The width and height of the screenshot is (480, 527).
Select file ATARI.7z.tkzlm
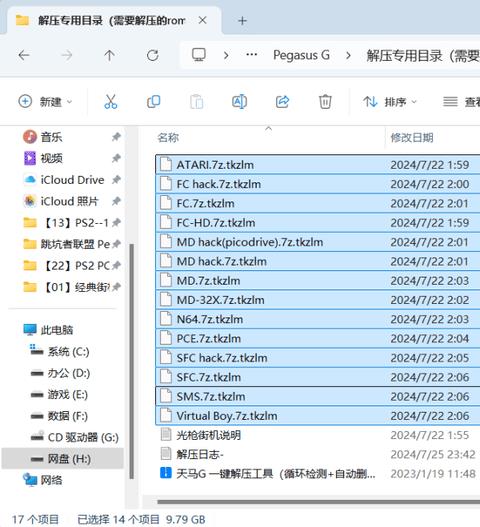[318, 165]
